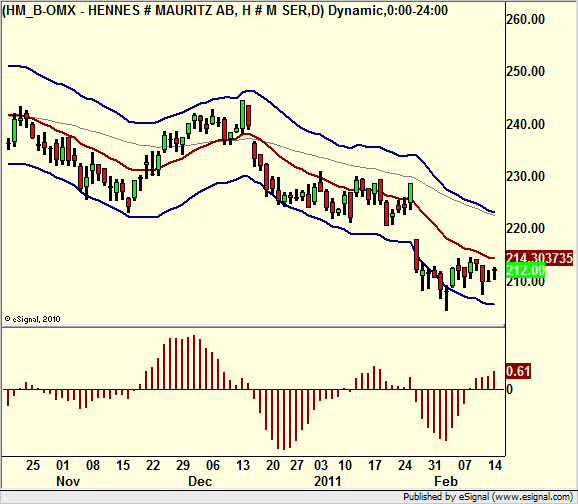Click the eSignal, 2010 copyright text
Image resolution: width=578 pixels, height=504 pixels.
tap(32, 319)
